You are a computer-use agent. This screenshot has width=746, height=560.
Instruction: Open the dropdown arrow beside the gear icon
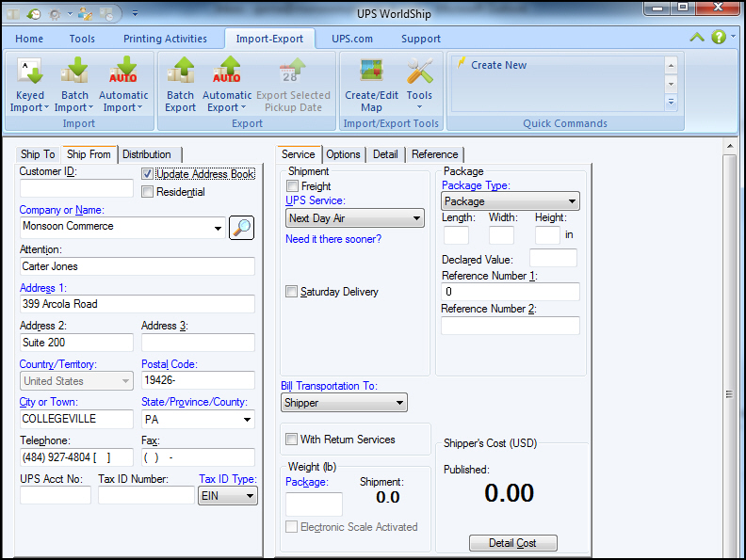(x=70, y=14)
